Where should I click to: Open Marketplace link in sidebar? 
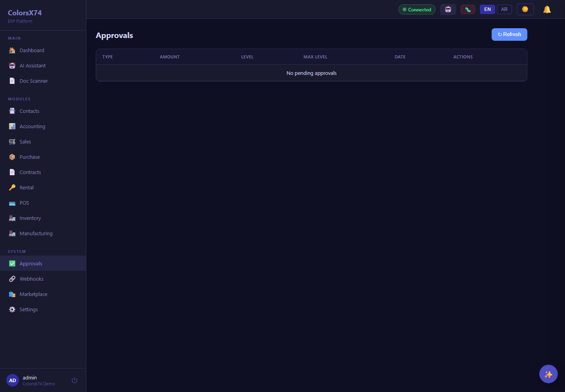pyautogui.click(x=33, y=294)
